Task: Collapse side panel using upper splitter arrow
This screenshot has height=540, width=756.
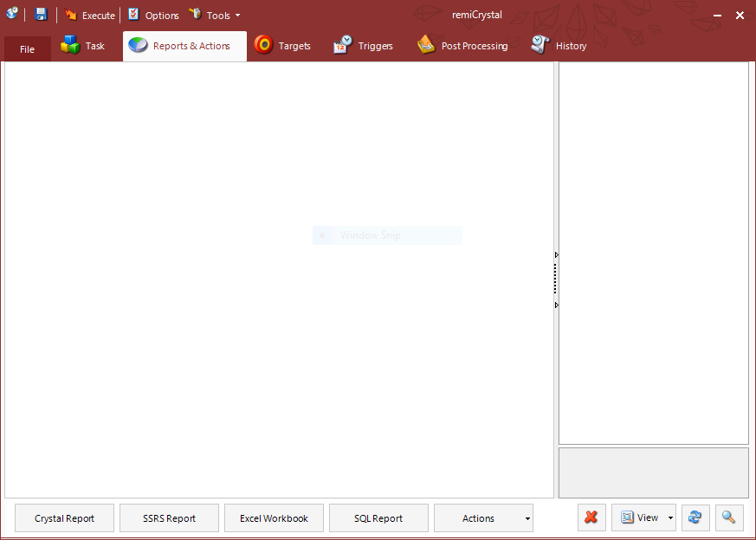Action: [557, 254]
